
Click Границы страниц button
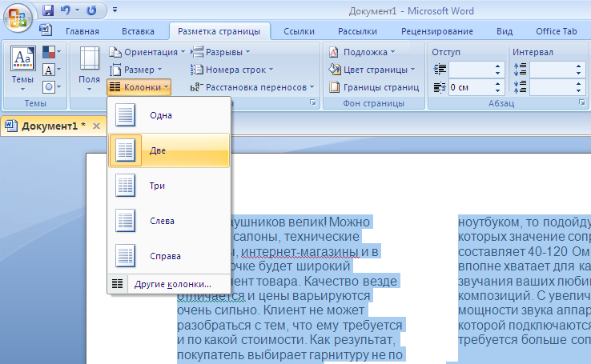pyautogui.click(x=374, y=87)
